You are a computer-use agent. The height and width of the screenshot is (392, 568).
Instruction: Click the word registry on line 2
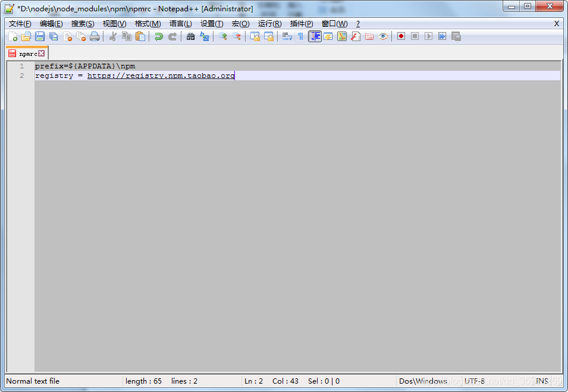[x=54, y=76]
